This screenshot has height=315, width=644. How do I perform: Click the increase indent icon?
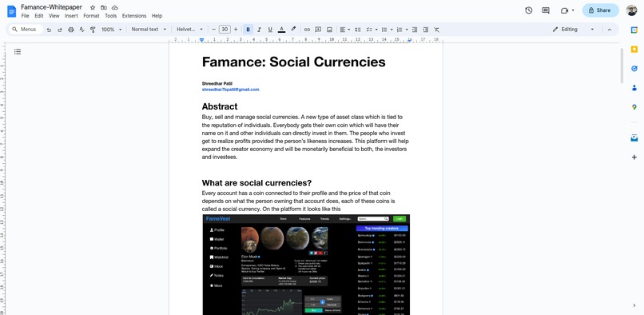(426, 30)
